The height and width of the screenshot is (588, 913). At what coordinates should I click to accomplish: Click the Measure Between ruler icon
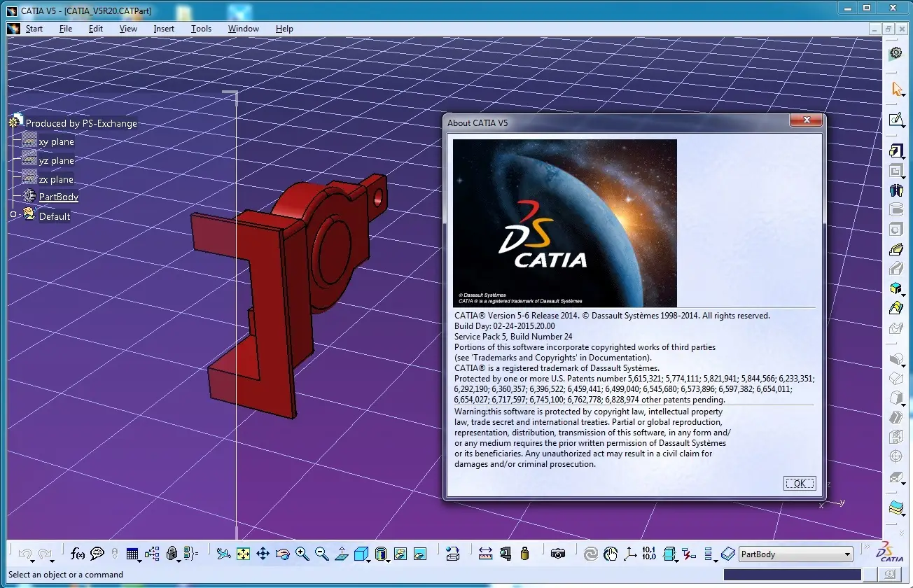485,554
